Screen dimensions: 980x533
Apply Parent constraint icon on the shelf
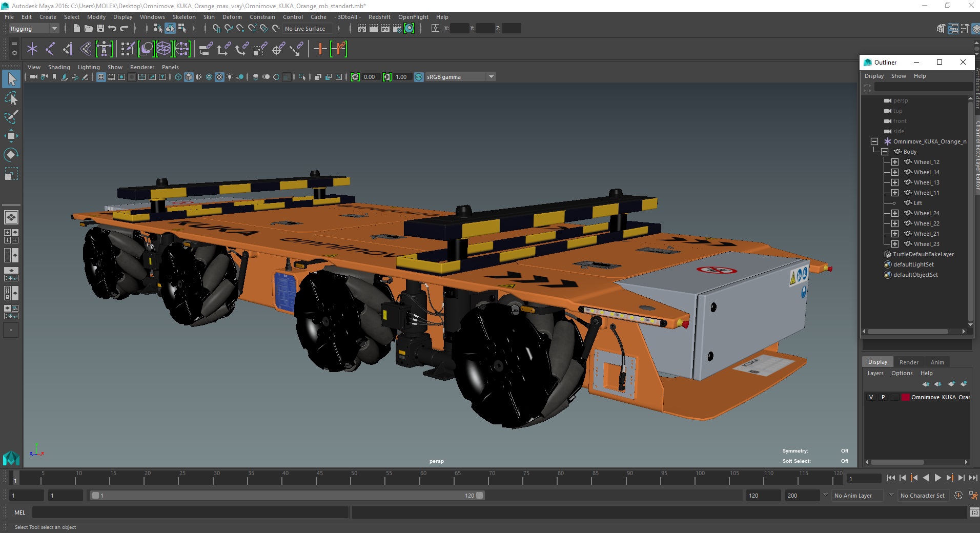pos(206,49)
